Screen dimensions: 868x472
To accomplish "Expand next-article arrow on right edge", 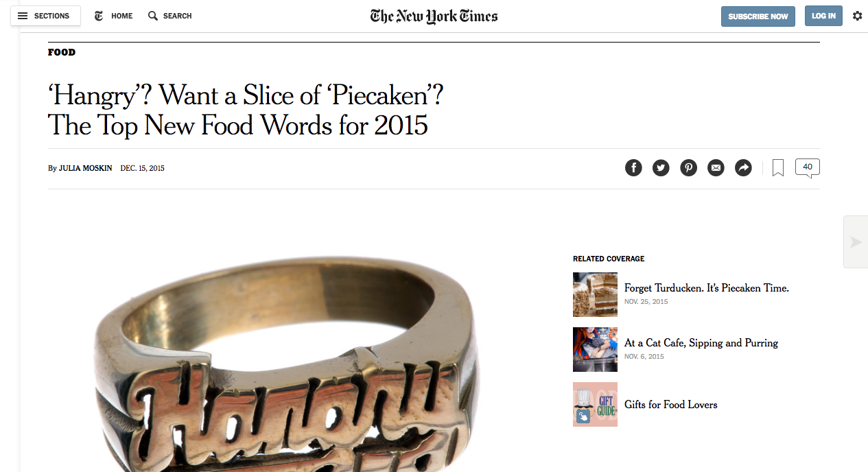I will pyautogui.click(x=856, y=241).
